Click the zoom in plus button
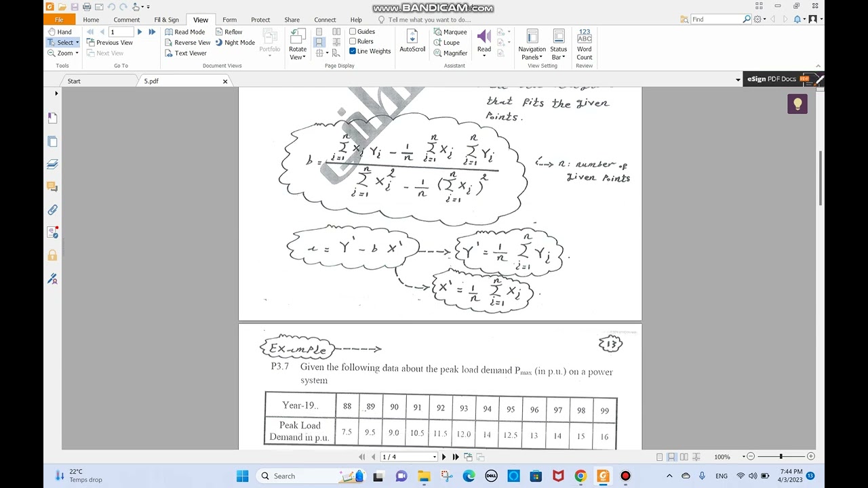The height and width of the screenshot is (488, 868). click(810, 457)
